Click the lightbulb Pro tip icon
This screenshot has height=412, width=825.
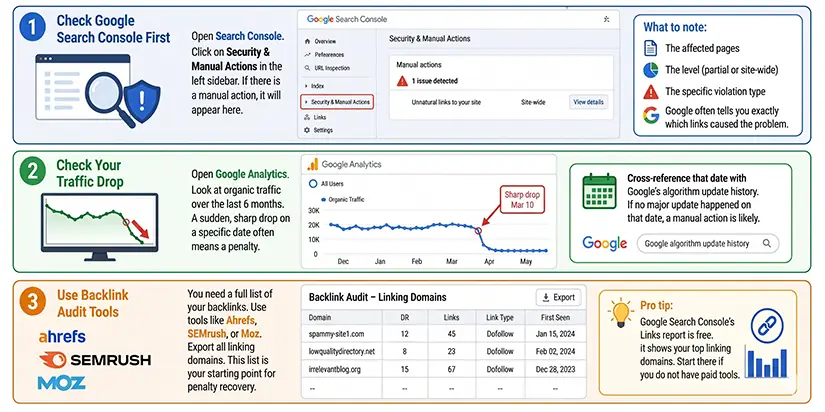621,312
